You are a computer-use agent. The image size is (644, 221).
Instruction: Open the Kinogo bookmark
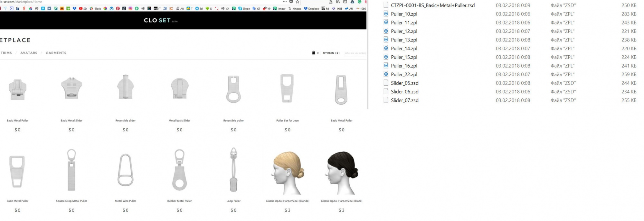[295, 9]
